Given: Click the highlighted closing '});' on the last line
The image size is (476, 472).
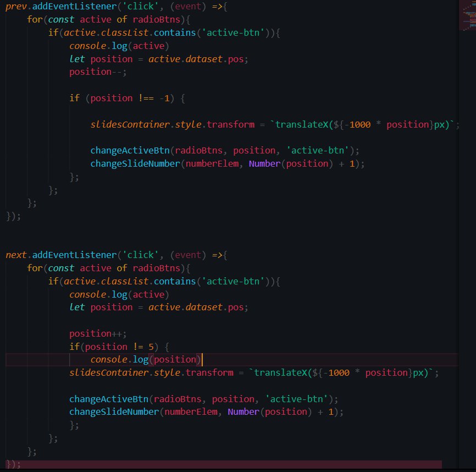Looking at the screenshot, I should (13, 464).
